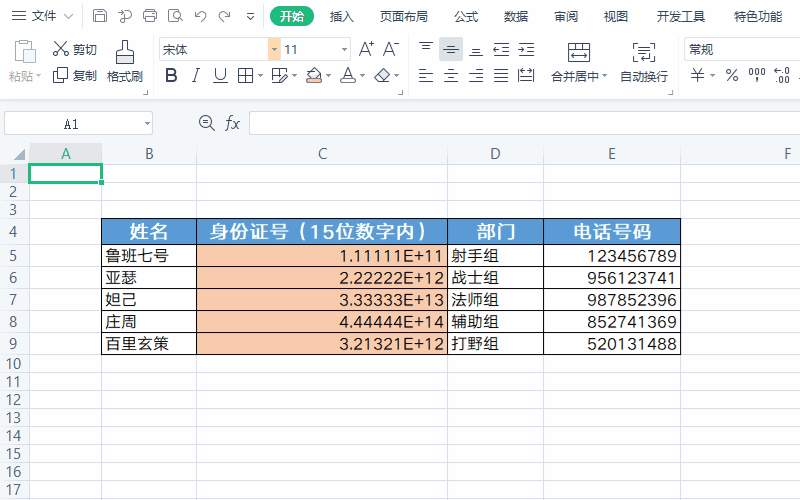Image resolution: width=800 pixels, height=500 pixels.
Task: Switch to the 视图 tab
Action: pyautogui.click(x=616, y=16)
